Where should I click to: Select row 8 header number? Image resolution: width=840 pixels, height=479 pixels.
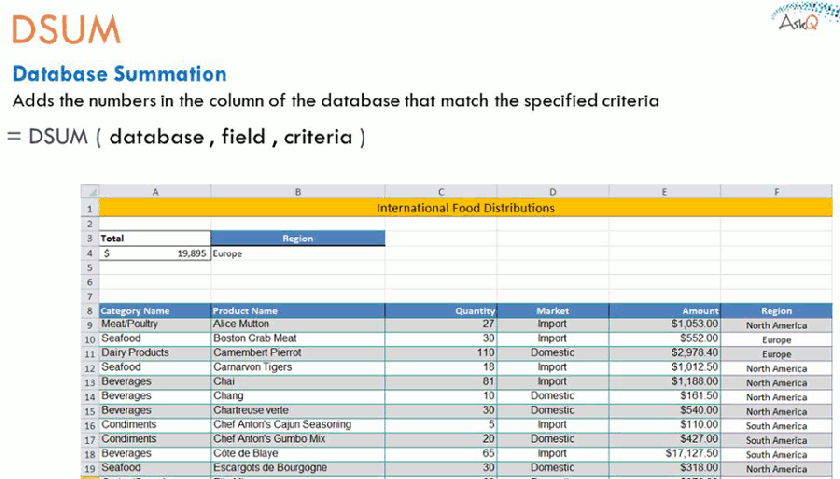[90, 311]
